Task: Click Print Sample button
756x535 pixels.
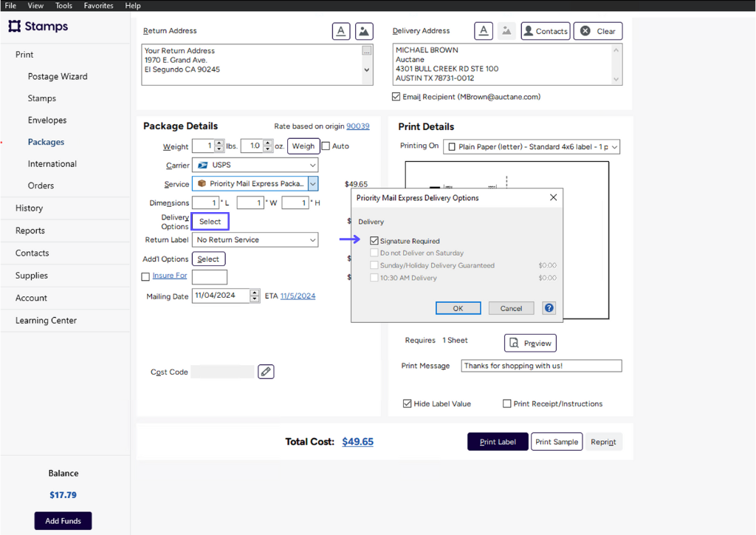Action: pyautogui.click(x=557, y=441)
